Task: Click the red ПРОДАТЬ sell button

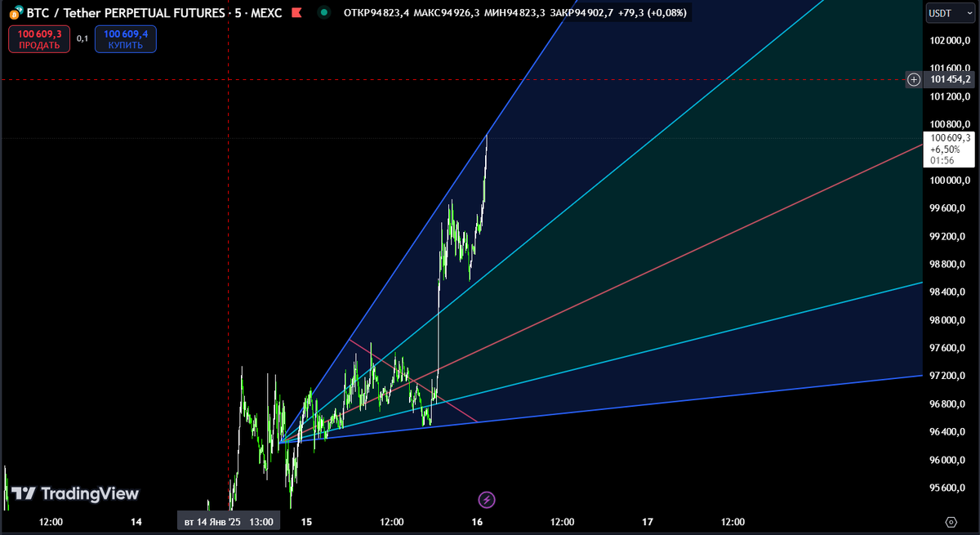Action: coord(39,39)
